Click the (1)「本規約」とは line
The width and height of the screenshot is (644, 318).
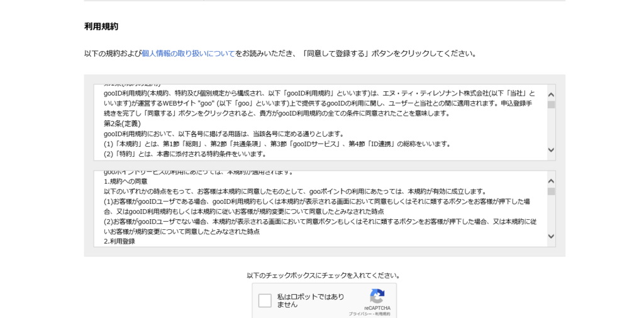(x=277, y=144)
